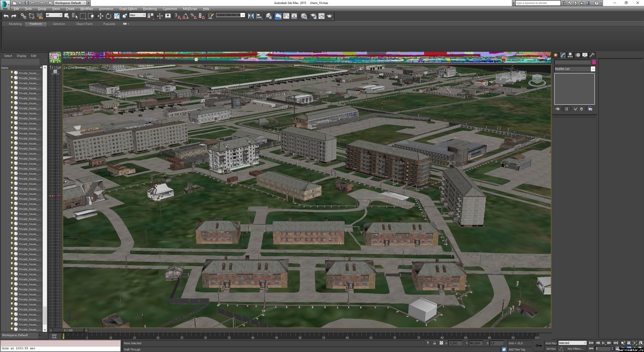Toggle Percent Snap
Screen dimensions: 644x352
(x=194, y=16)
